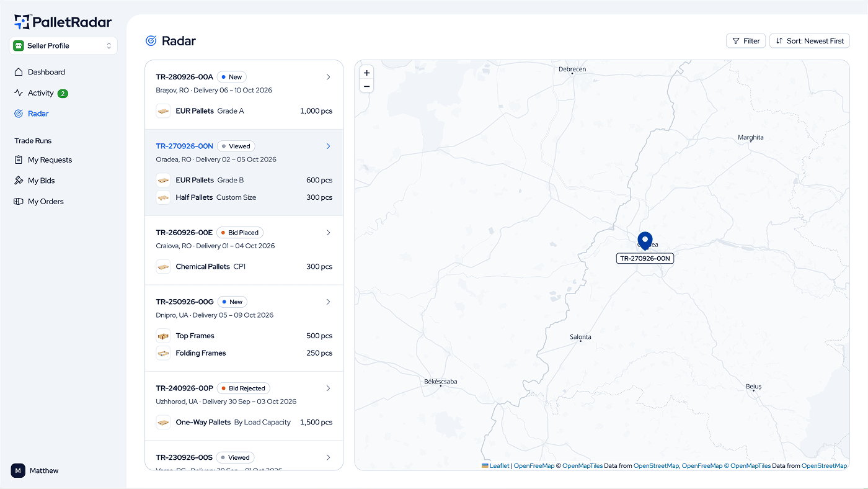Click "Dnipro, UA · Delivery 05 – 09 Oct 2026"
This screenshot has width=868, height=489.
point(215,315)
